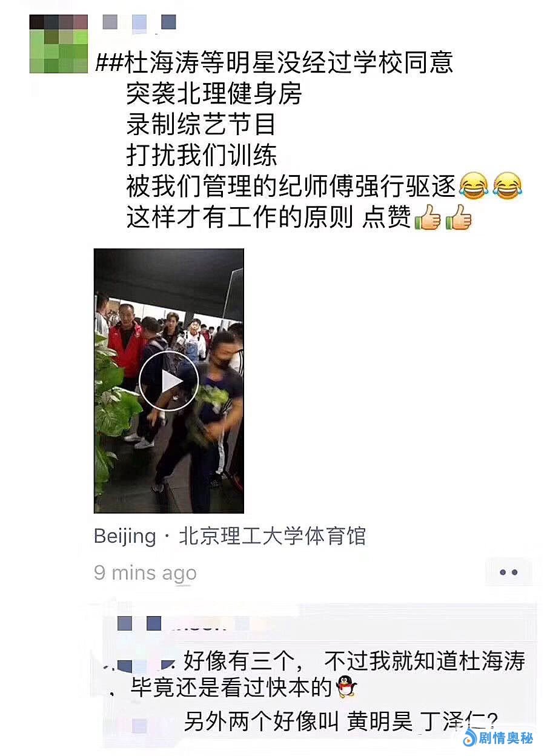Click the first laughing-crying emoji
The image size is (550, 756).
(x=474, y=186)
